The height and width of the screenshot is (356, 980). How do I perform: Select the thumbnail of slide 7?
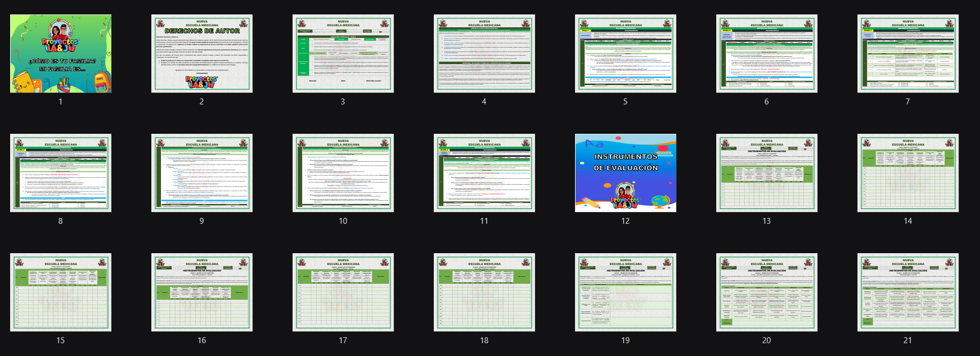point(908,54)
